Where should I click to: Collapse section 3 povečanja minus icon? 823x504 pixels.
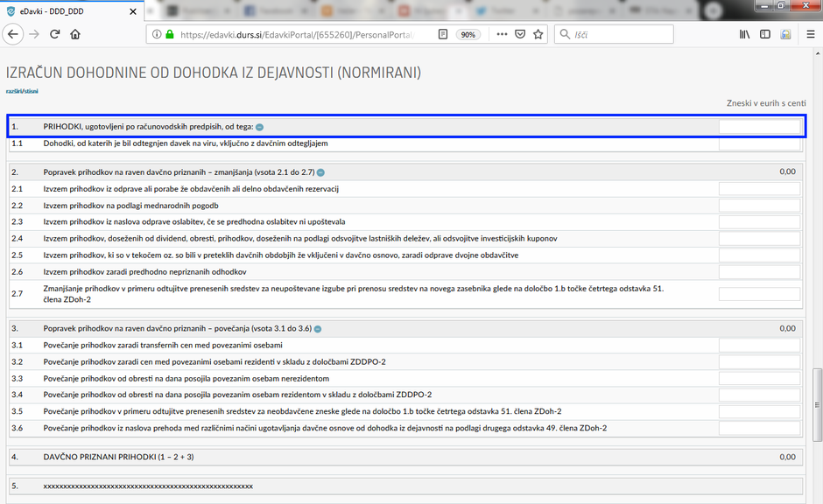pyautogui.click(x=317, y=329)
